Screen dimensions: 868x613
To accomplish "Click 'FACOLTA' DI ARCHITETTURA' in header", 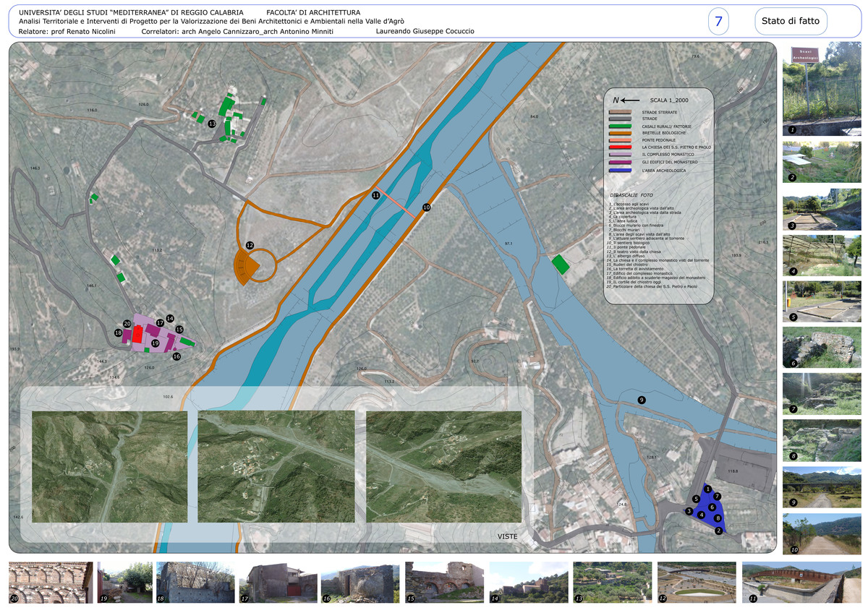I will pyautogui.click(x=313, y=12).
